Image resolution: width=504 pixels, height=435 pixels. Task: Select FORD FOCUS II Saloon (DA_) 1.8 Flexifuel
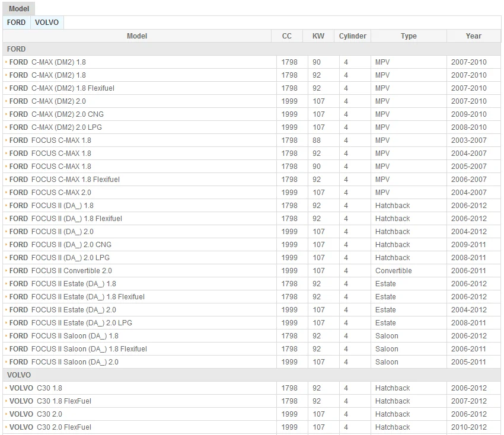click(251, 349)
